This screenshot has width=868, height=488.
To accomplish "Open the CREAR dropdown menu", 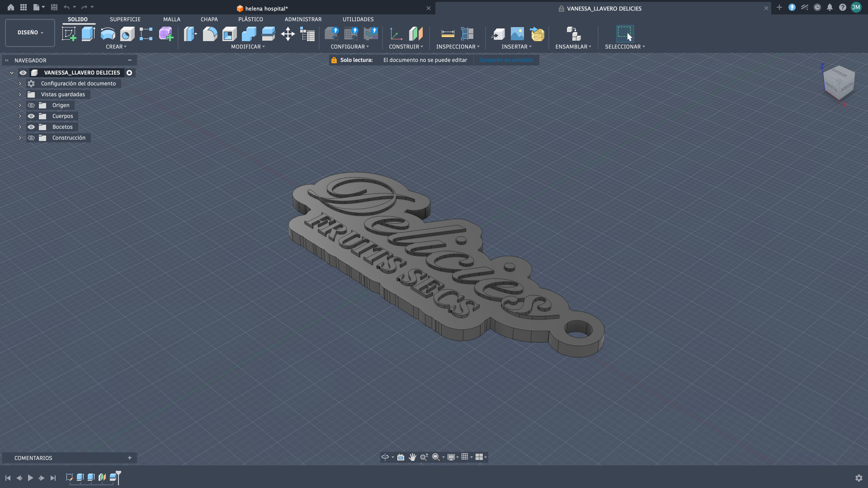I will tap(116, 47).
